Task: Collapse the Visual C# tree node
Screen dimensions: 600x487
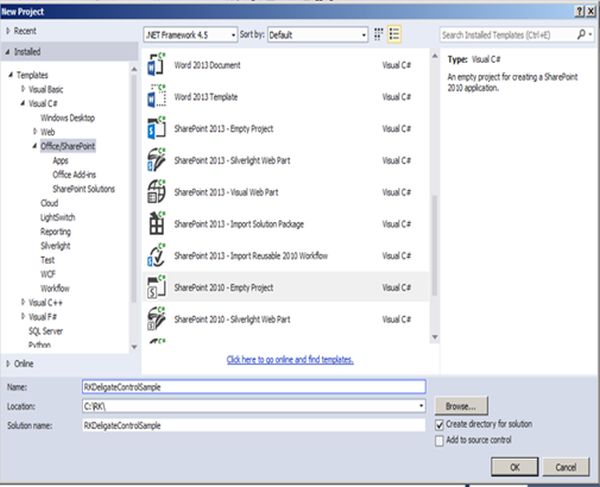Action: click(x=23, y=103)
